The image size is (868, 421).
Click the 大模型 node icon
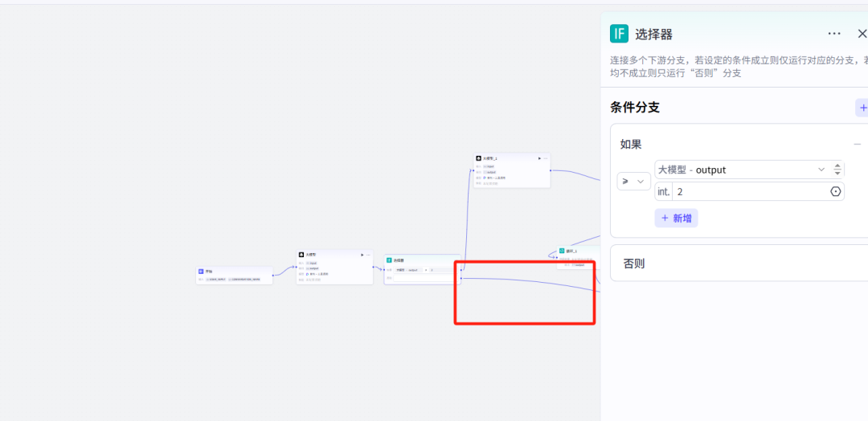tap(301, 255)
